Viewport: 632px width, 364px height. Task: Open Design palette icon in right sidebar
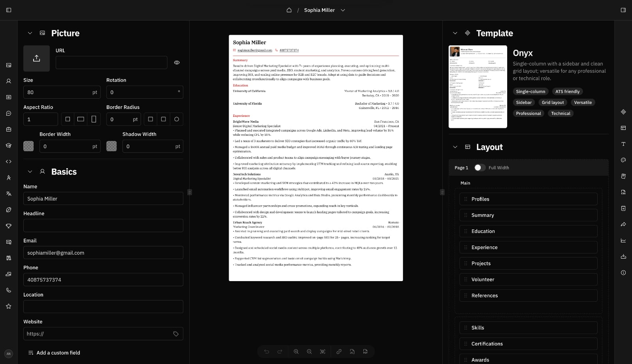tap(623, 160)
